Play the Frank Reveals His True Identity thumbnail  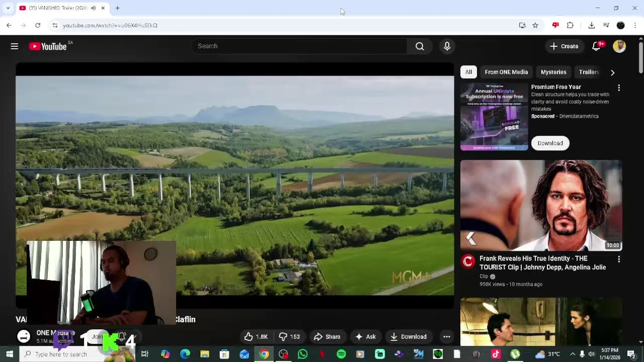pos(541,205)
